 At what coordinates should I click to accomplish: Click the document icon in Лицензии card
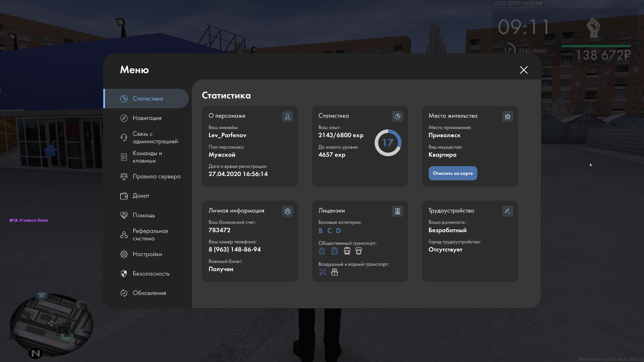397,211
